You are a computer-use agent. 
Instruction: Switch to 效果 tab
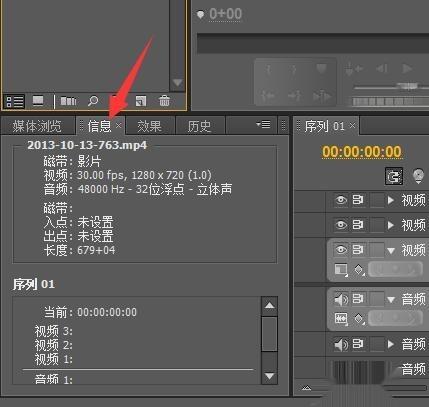point(149,126)
